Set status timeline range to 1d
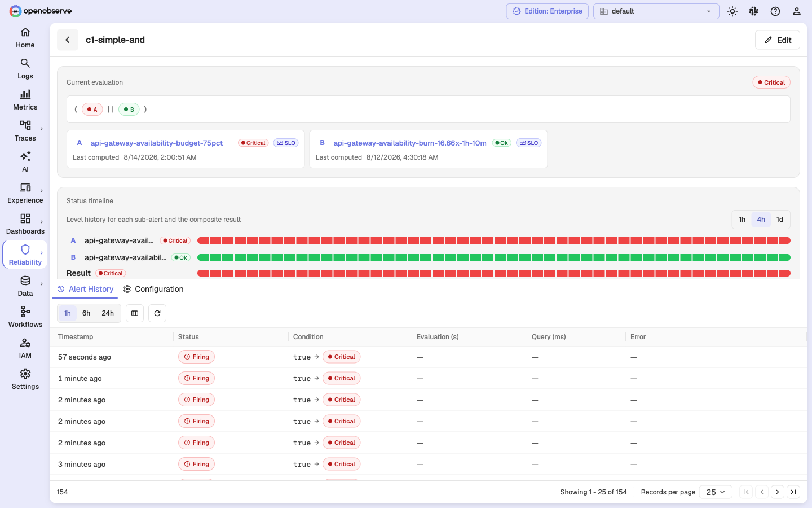The width and height of the screenshot is (812, 508). pyautogui.click(x=780, y=220)
